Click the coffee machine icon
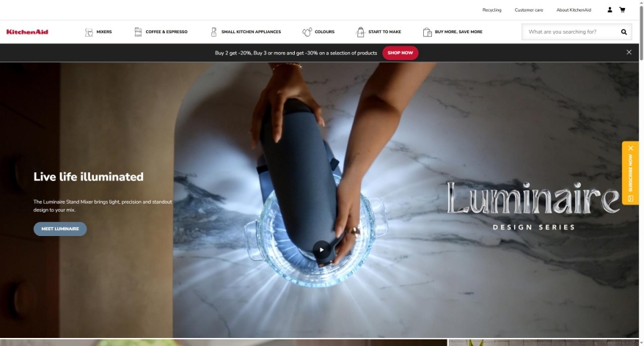644x346 pixels. [x=138, y=32]
